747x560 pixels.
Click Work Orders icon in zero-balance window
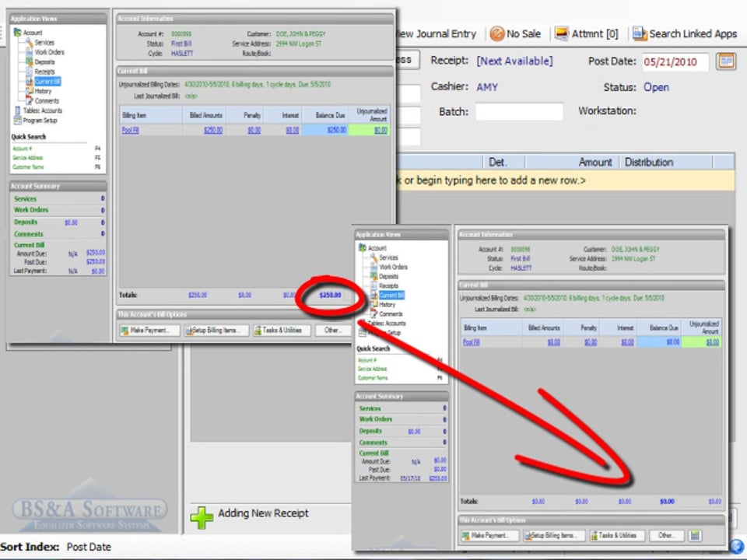pos(373,267)
